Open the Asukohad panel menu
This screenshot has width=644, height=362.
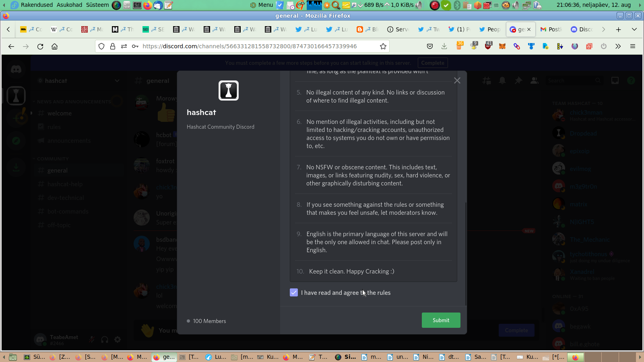coord(69,5)
